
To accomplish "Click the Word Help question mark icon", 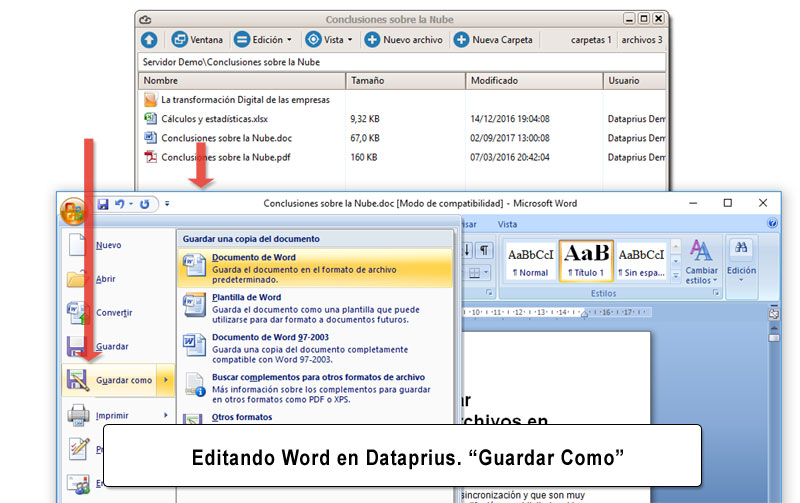I will pos(772,223).
